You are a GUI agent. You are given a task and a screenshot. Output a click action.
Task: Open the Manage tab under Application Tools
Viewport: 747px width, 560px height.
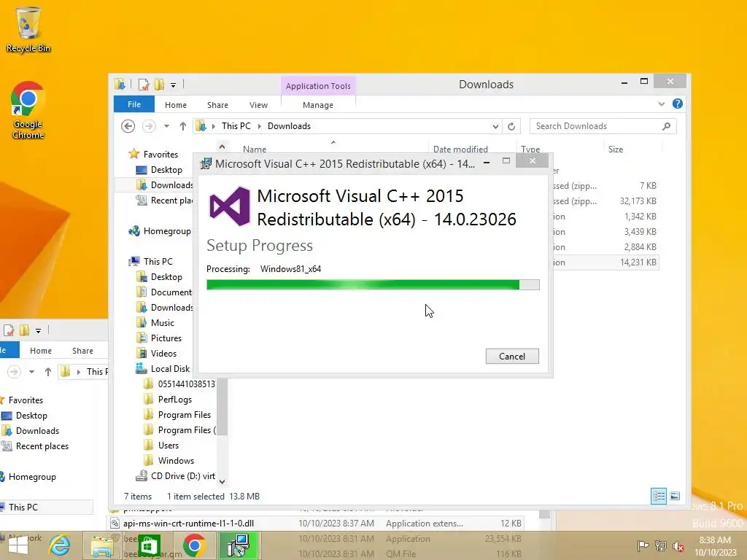pos(318,105)
